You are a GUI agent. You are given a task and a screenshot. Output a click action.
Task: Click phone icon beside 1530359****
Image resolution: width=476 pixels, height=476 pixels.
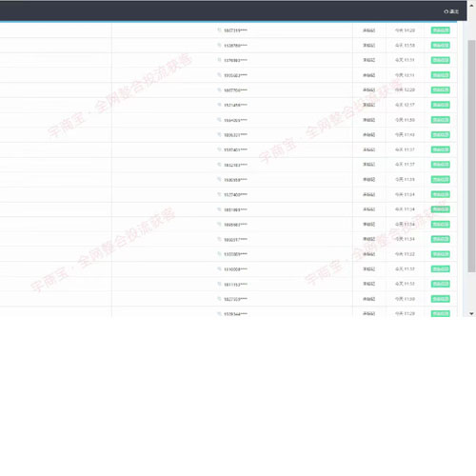pyautogui.click(x=219, y=180)
